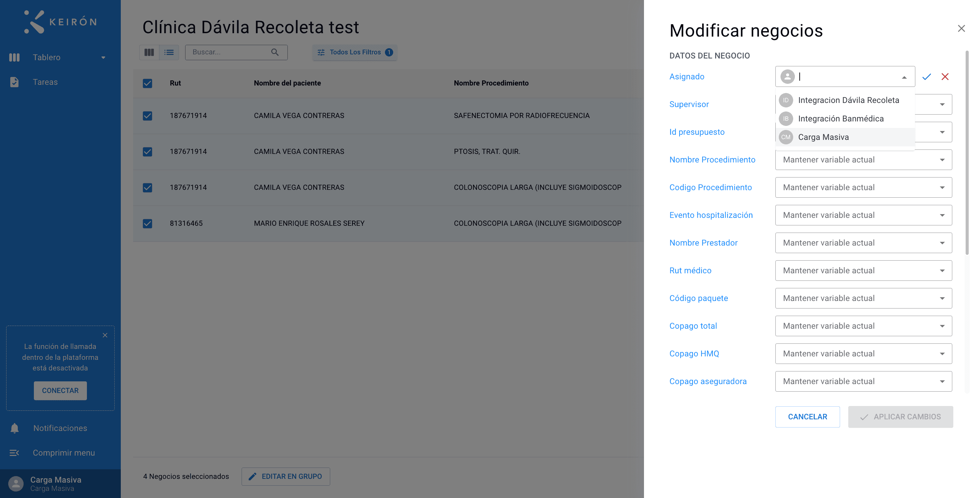This screenshot has height=498, width=980.
Task: Open Tareas in the sidebar
Action: tap(45, 82)
